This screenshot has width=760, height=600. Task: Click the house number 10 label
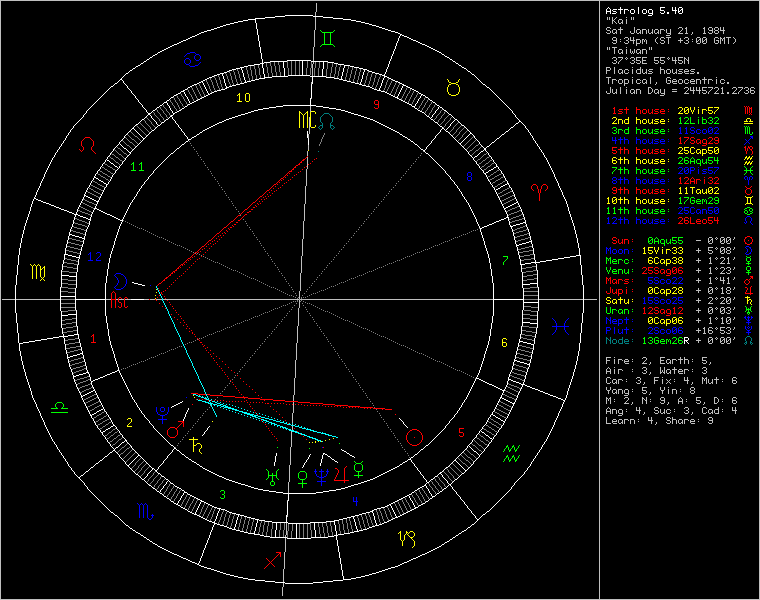pyautogui.click(x=243, y=98)
